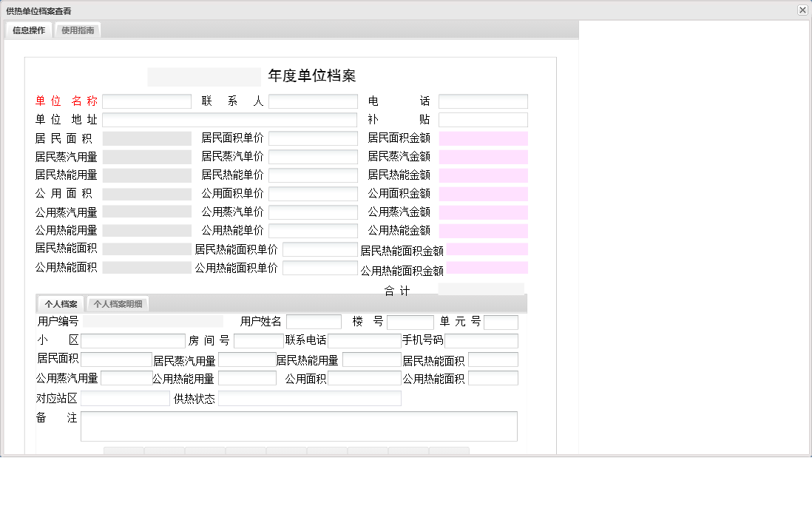Screen dimensions: 812x523
Task: Click into the 补贴 input box
Action: (x=482, y=119)
